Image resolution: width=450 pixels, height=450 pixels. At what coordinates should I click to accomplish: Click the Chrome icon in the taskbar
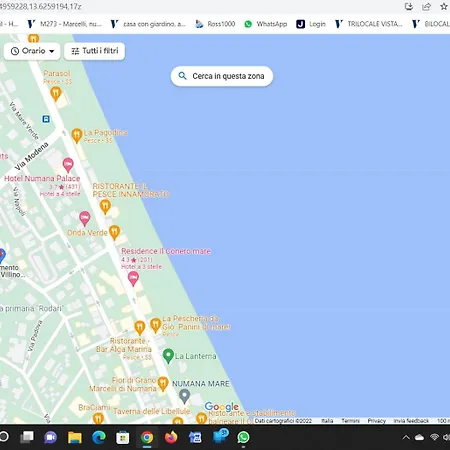[147, 437]
